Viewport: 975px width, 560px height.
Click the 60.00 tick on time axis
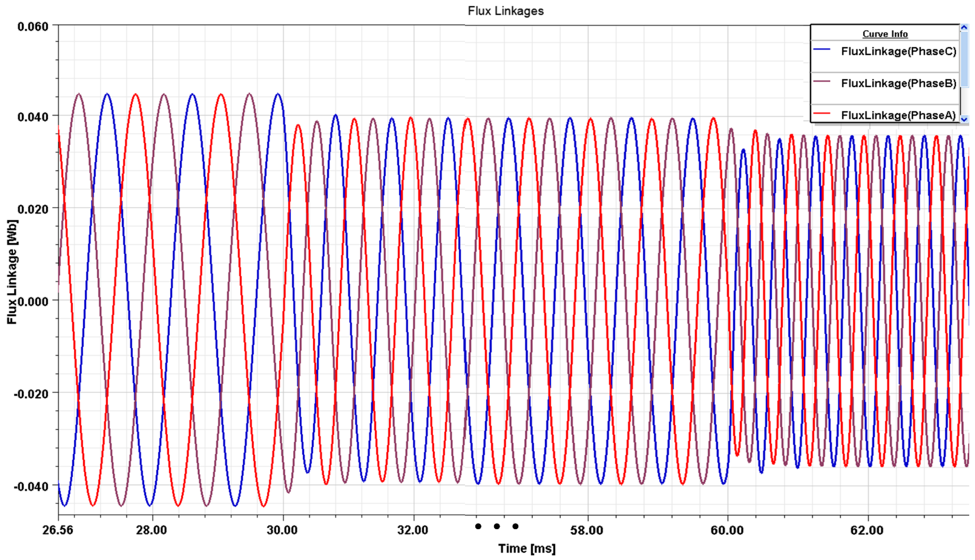click(x=727, y=530)
